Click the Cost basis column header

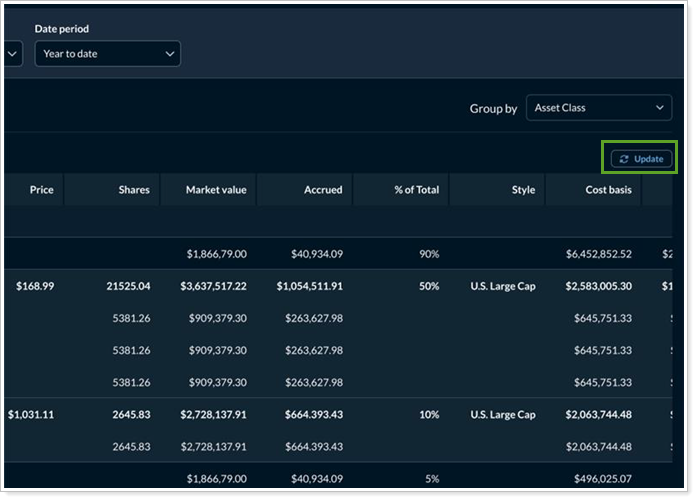click(x=608, y=190)
